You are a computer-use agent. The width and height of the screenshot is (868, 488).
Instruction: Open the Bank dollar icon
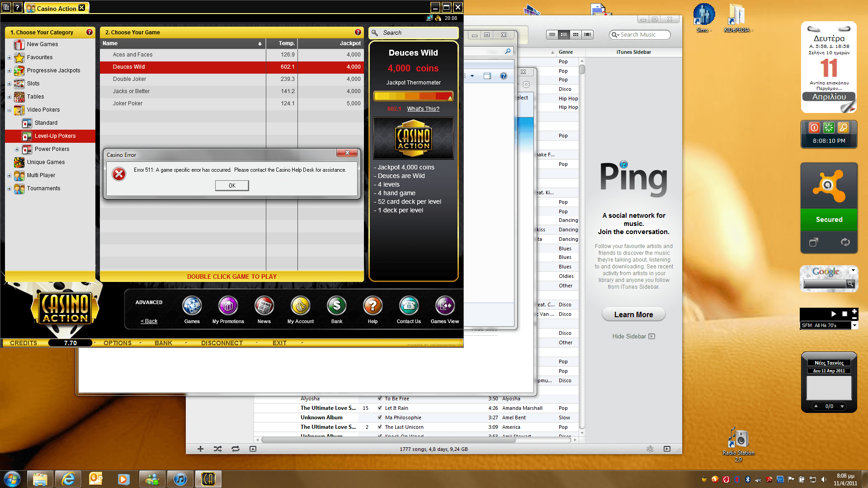coord(336,306)
